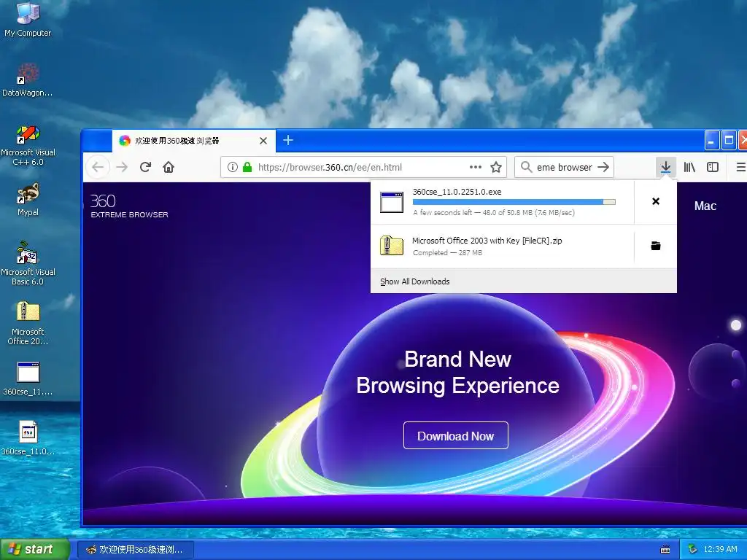Open the browser hamburger menu
Image resolution: width=747 pixels, height=560 pixels.
[741, 167]
